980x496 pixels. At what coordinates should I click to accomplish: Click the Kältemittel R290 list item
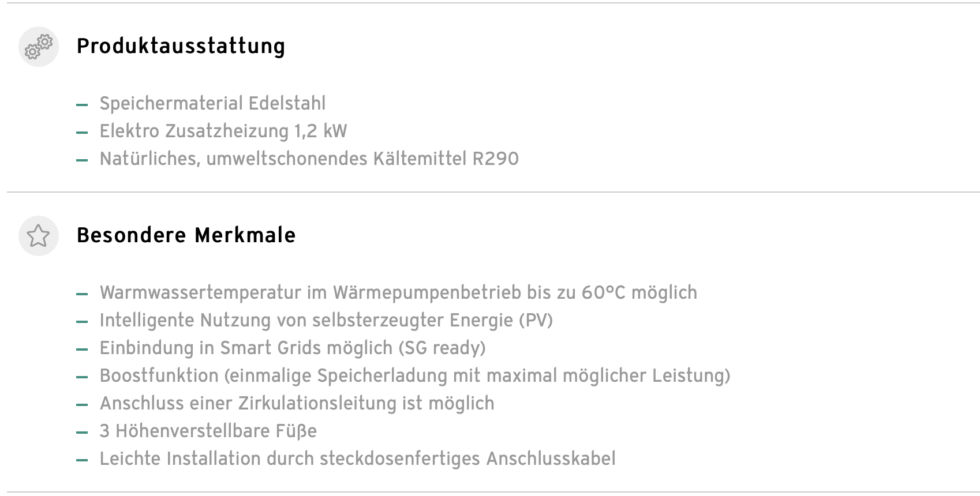pyautogui.click(x=309, y=159)
